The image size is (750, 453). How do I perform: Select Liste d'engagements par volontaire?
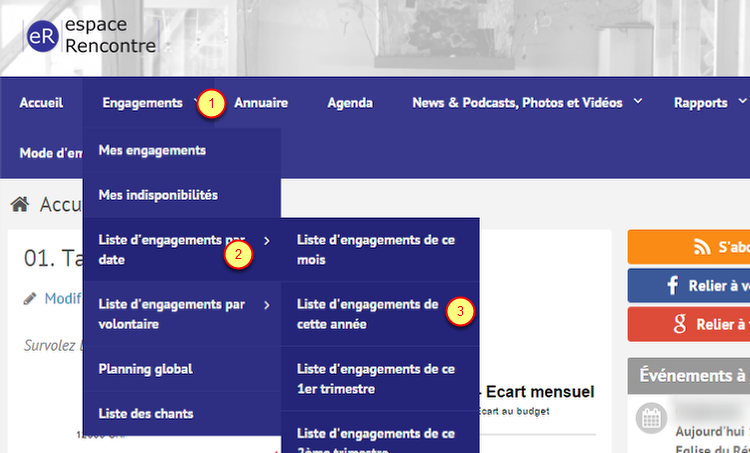[x=182, y=314]
